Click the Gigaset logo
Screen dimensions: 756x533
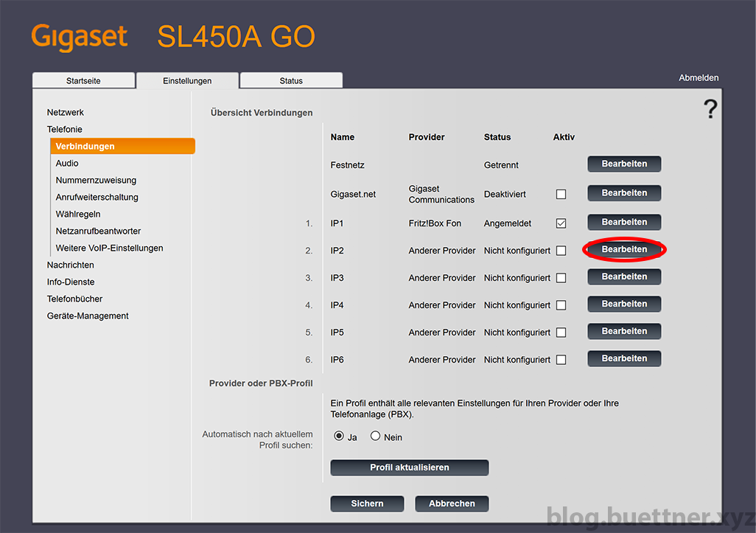point(80,37)
